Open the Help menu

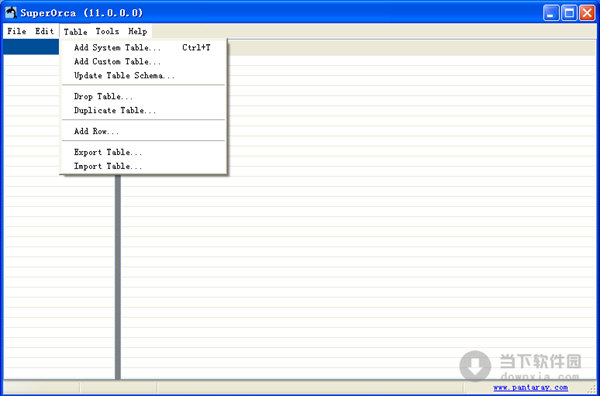click(x=138, y=31)
